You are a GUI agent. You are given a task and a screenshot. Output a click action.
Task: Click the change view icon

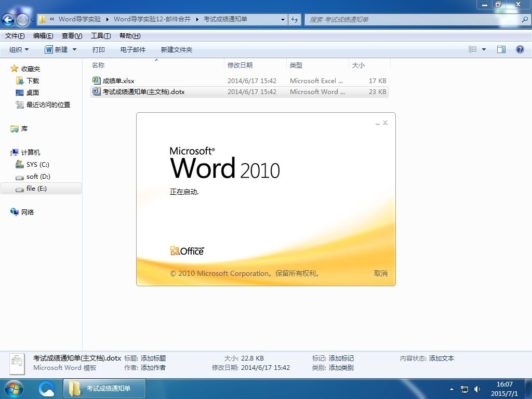coord(473,49)
